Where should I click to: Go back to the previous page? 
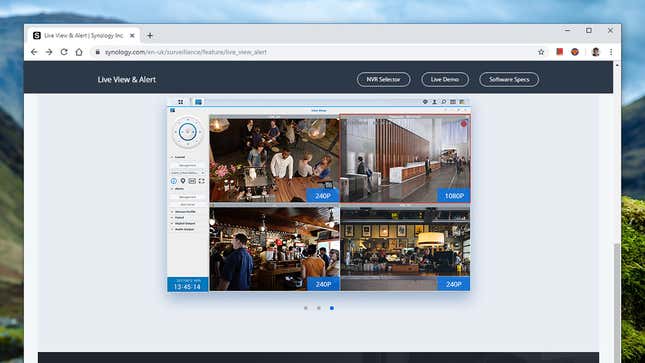click(34, 52)
